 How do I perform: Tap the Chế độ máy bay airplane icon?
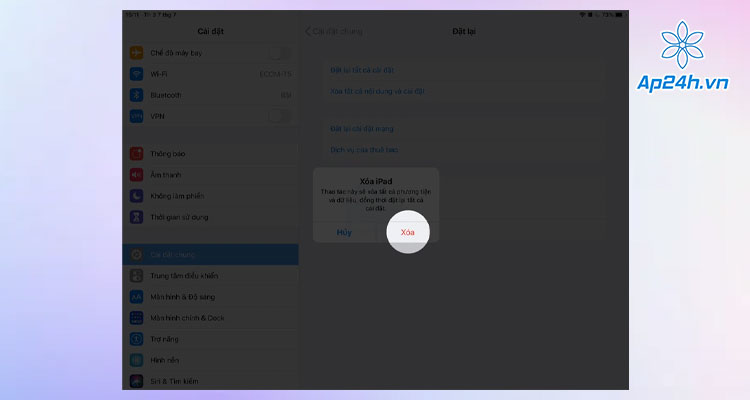[136, 53]
